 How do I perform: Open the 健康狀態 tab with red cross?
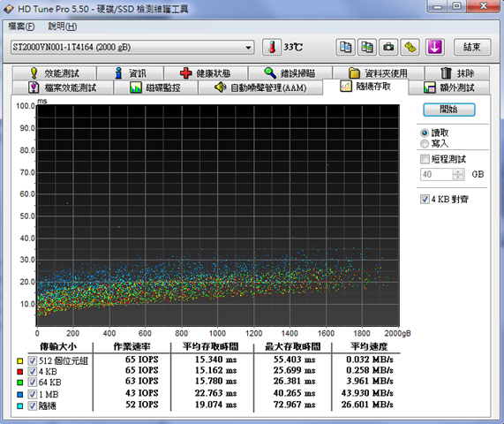[206, 73]
